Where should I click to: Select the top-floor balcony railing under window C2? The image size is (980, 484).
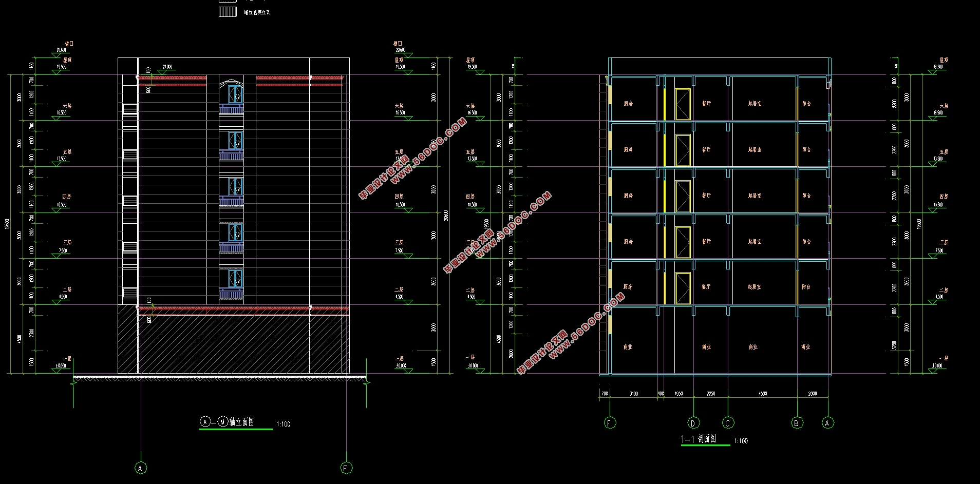coord(231,109)
